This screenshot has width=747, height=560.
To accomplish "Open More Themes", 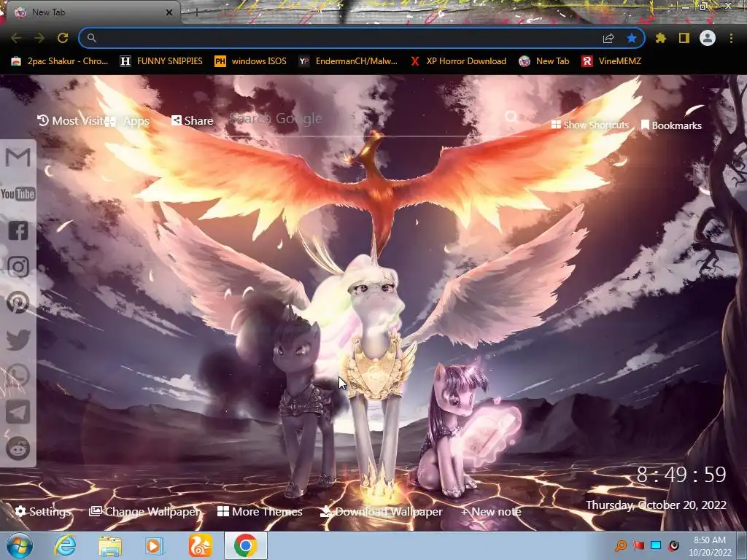I will 260,511.
